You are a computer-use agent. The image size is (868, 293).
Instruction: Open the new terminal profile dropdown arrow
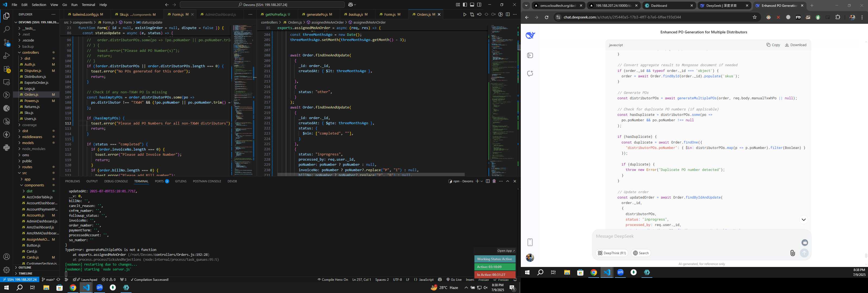482,181
